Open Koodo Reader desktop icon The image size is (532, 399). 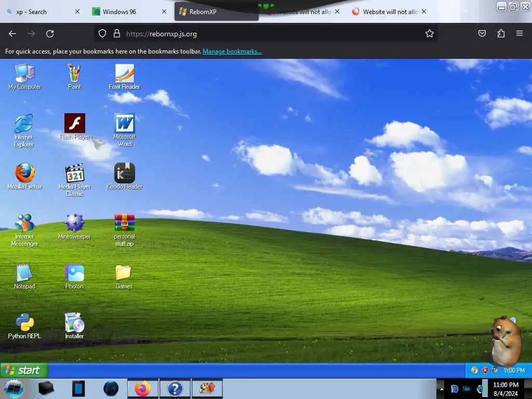coord(124,177)
